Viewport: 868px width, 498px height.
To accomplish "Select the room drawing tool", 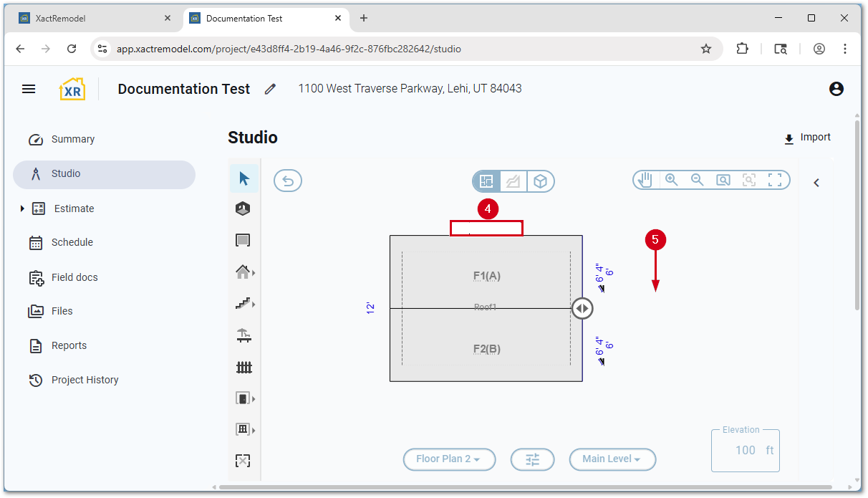I will [243, 240].
